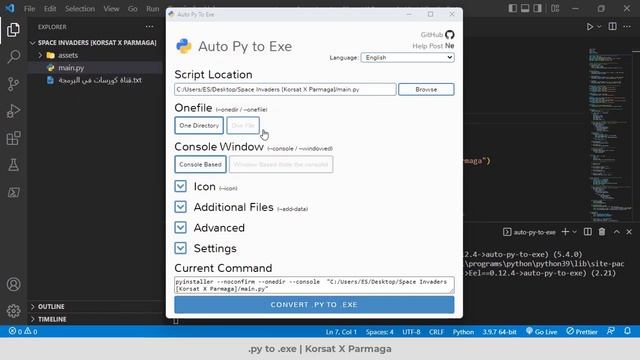Click Spaces: 4 in the status bar
The height and width of the screenshot is (360, 640).
[x=380, y=332]
